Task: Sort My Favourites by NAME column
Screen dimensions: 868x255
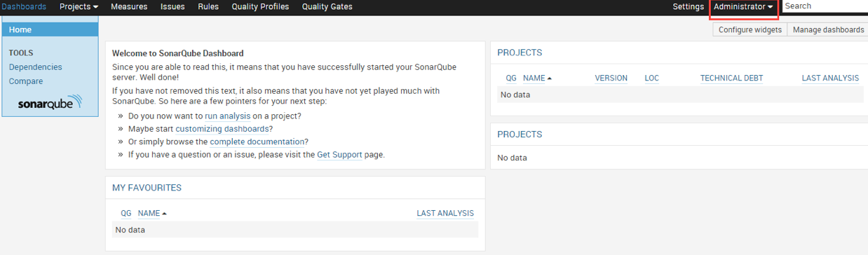Action: 149,213
